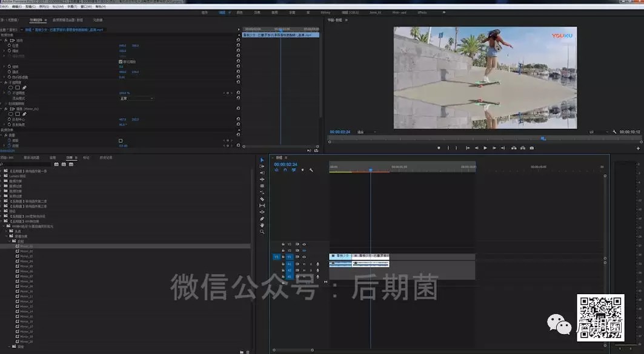This screenshot has width=644, height=354.
Task: Select the Razor tool
Action: click(262, 199)
